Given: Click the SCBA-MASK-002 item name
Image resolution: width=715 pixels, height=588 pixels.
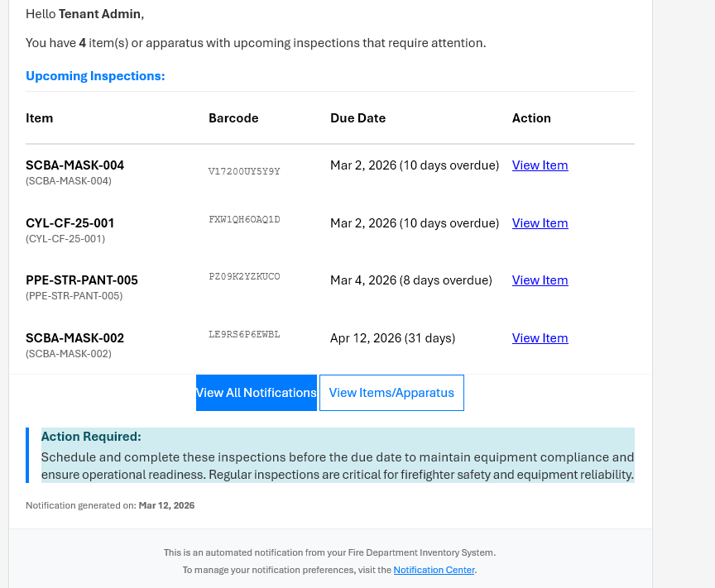Looking at the screenshot, I should coord(74,338).
